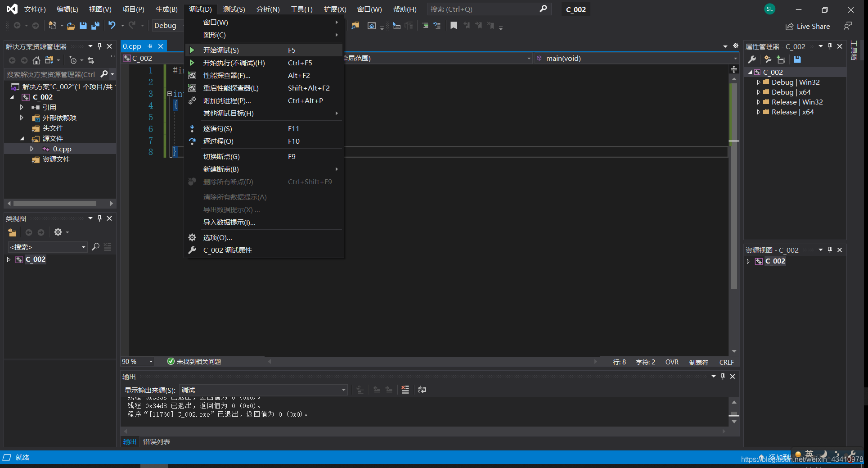
Task: Click the editor settings gear above the scrollbar
Action: coord(736,46)
